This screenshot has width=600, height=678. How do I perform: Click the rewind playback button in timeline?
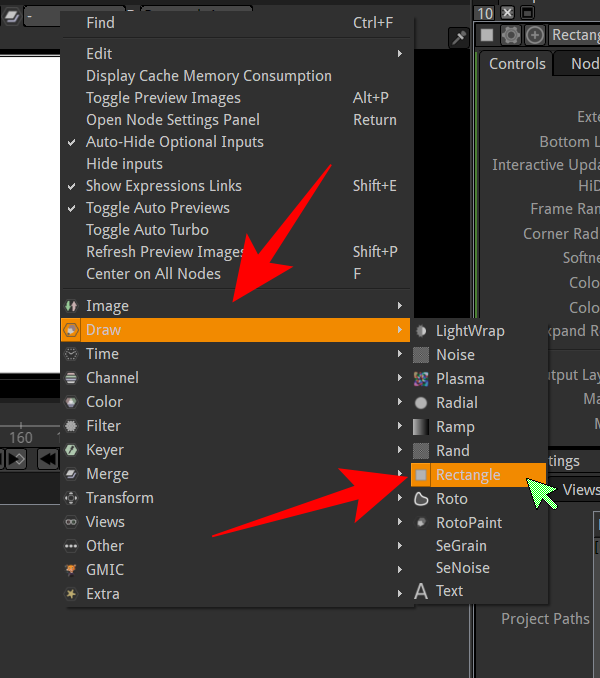coord(48,459)
